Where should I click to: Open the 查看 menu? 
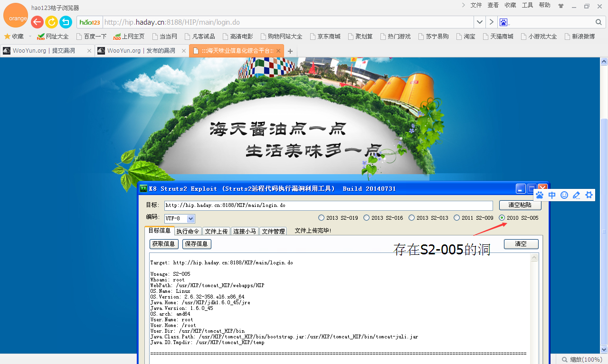(x=493, y=5)
